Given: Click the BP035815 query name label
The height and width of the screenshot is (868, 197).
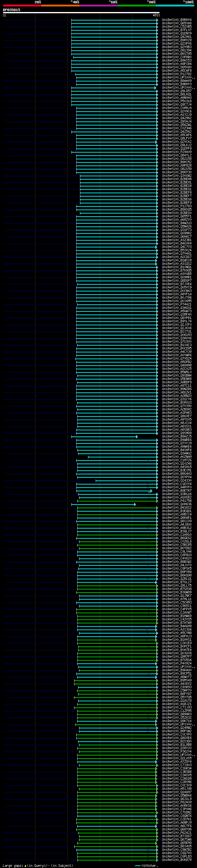Looking at the screenshot, I should pos(11,10).
